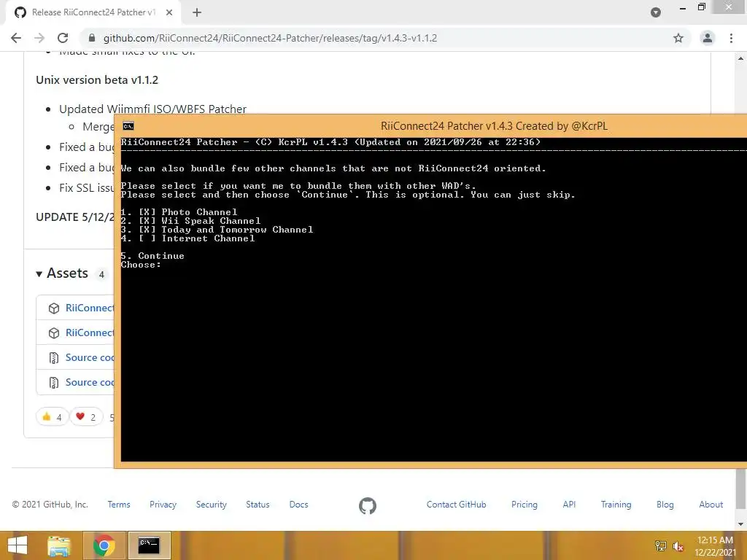Image resolution: width=747 pixels, height=560 pixels.
Task: Open the Docs footer link
Action: [298, 505]
